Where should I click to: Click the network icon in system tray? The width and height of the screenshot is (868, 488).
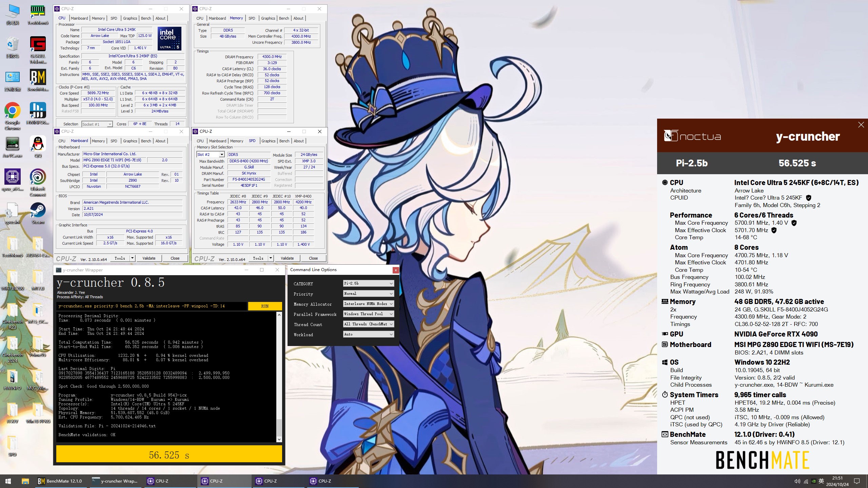(x=806, y=481)
